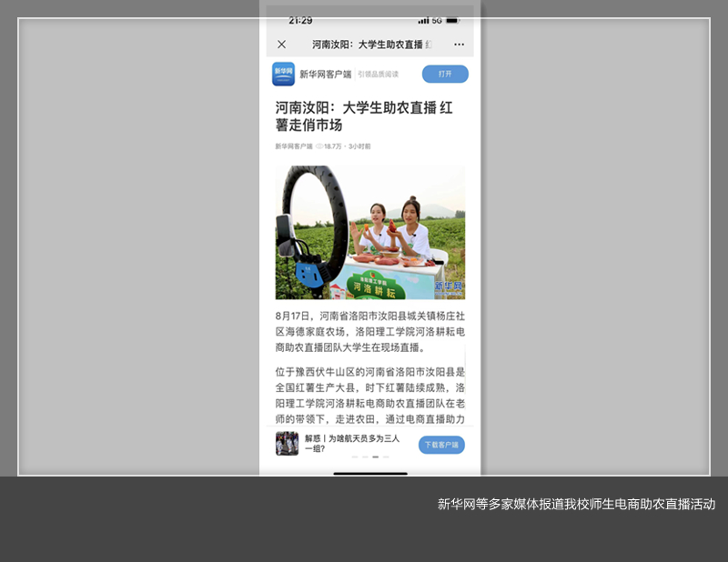Click the cellular signal bars icon
Viewport: 728px width, 562px height.
pos(423,20)
